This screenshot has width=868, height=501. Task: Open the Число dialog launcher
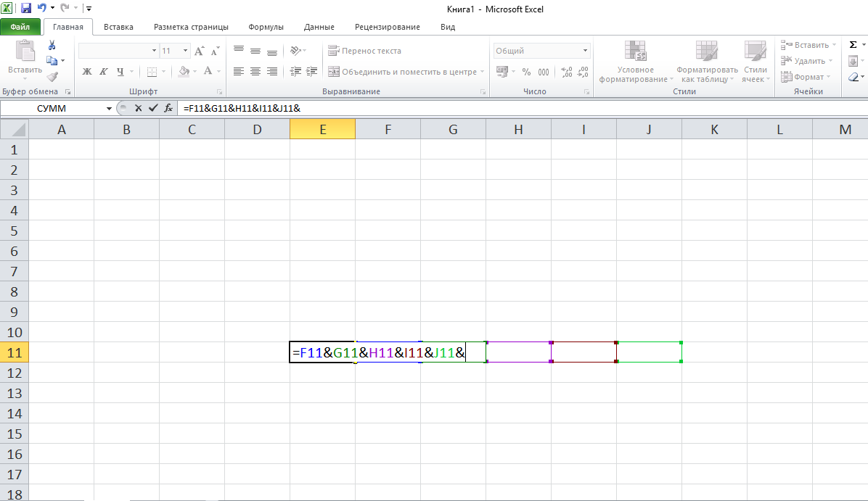click(587, 92)
